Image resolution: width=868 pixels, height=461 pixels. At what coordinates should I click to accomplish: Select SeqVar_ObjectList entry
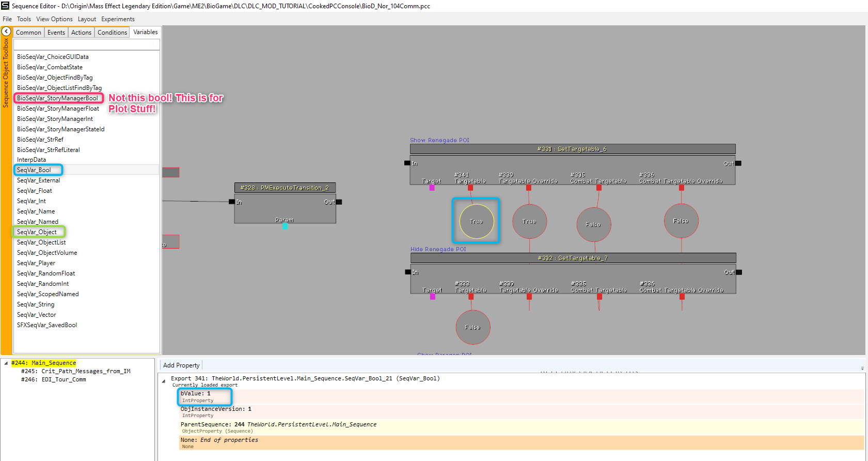click(41, 242)
